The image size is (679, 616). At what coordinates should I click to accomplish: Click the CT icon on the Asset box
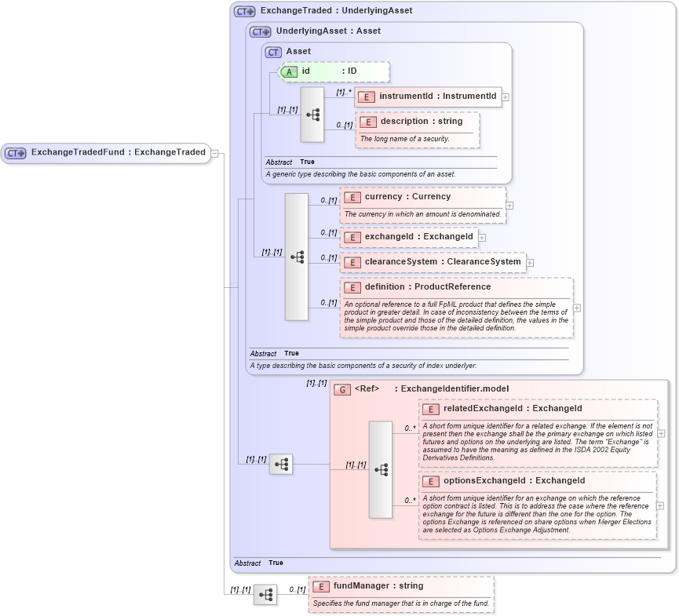click(x=272, y=52)
